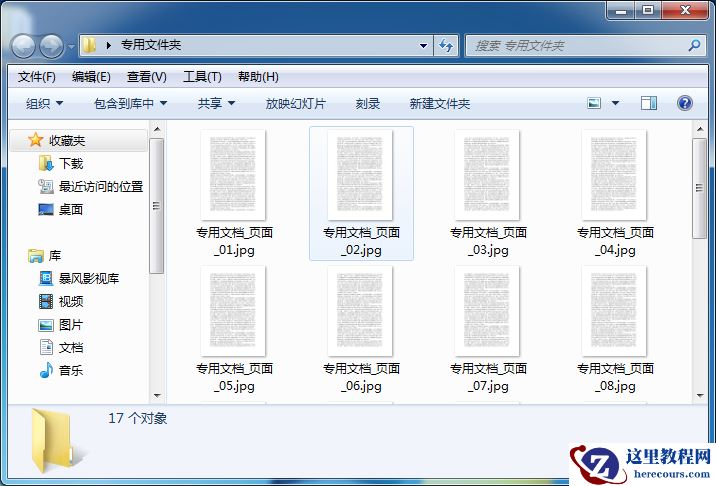This screenshot has height=486, width=716.
Task: Select 收藏夹 in the navigation pane
Action: click(79, 141)
